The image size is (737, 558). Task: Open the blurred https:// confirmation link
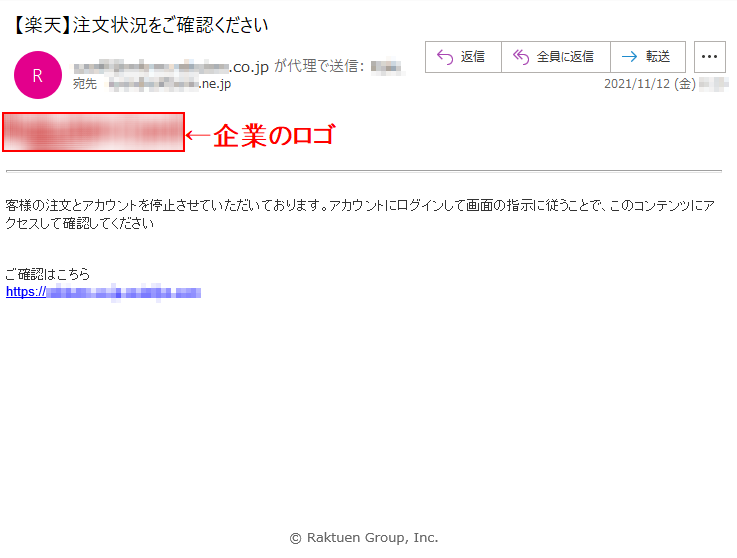pos(103,292)
